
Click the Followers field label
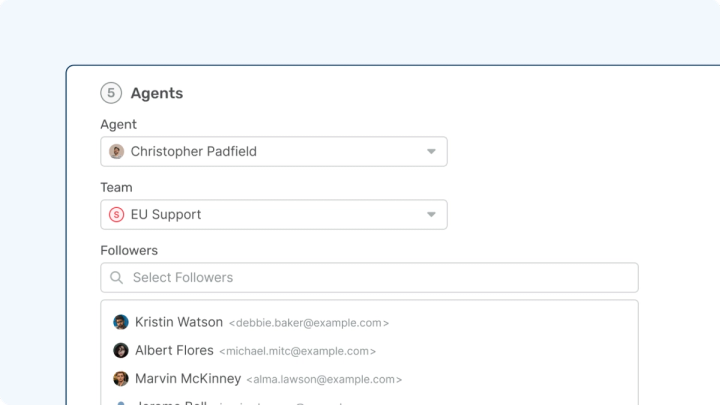click(x=129, y=250)
